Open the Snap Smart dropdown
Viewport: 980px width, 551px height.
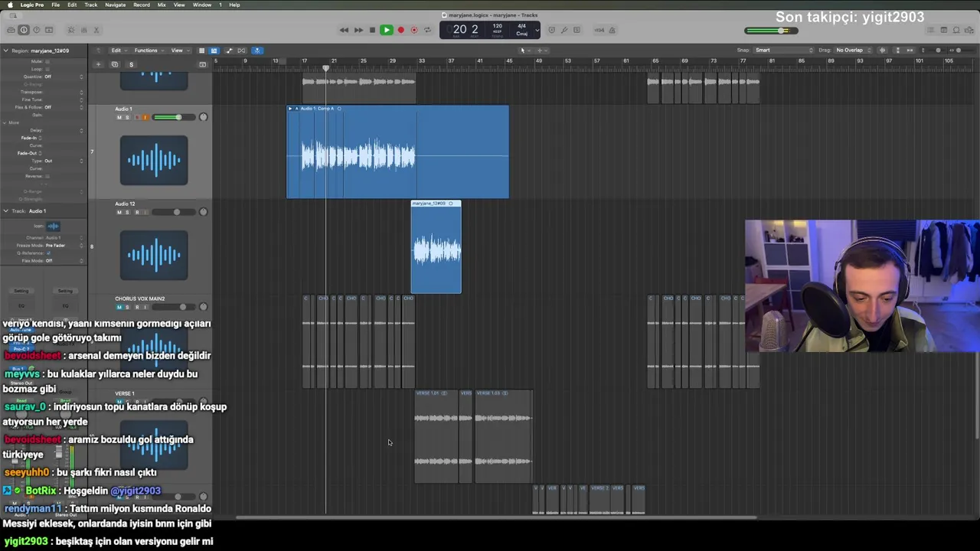[x=784, y=51]
